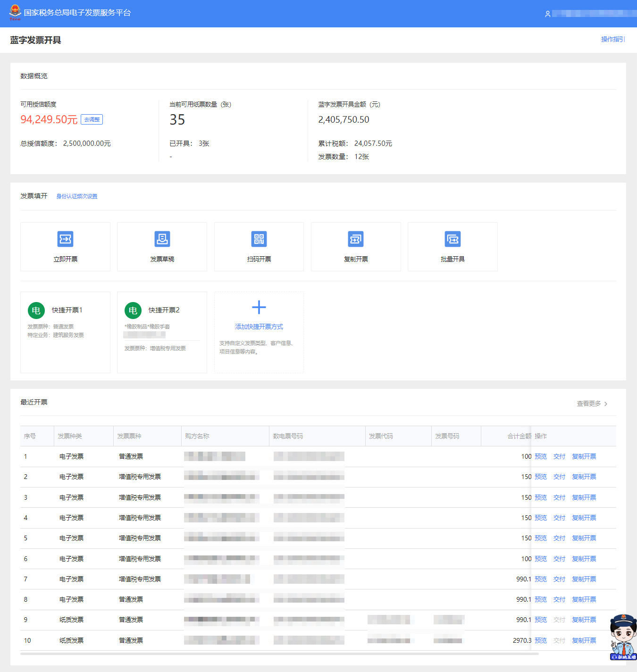This screenshot has width=637, height=672.
Task: Open the 批量开具 icon
Action: [x=452, y=239]
